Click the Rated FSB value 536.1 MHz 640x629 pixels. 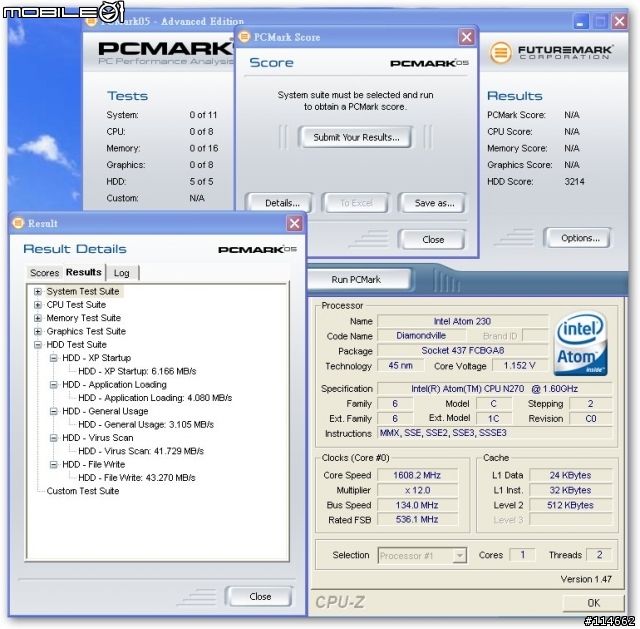pos(417,520)
